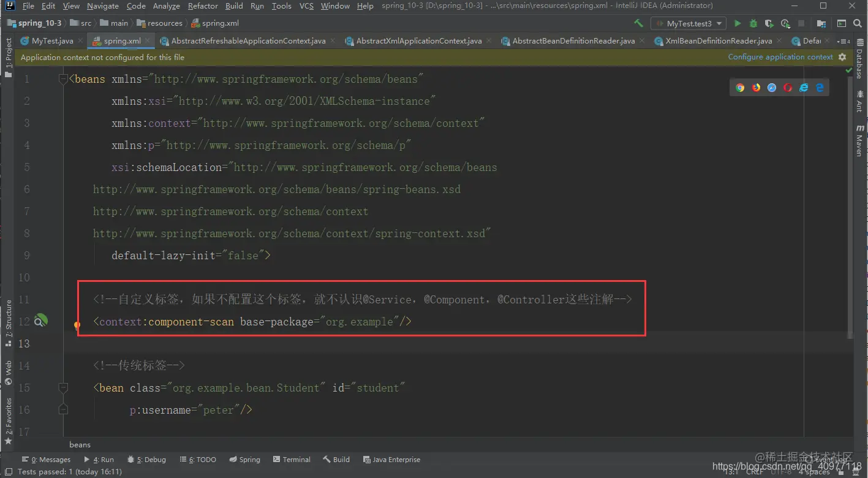Image resolution: width=868 pixels, height=478 pixels.
Task: Toggle tool window bars icon in status bar
Action: (9, 472)
